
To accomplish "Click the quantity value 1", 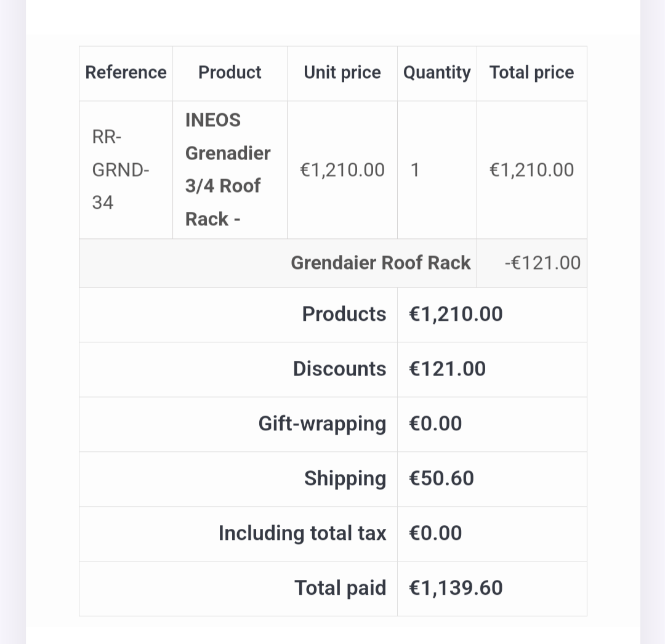I will (415, 170).
